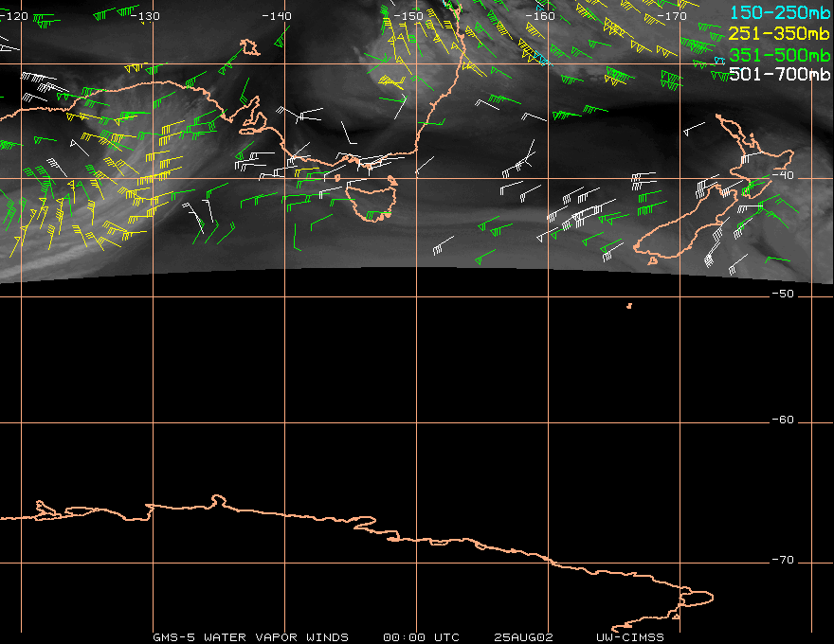Click the -40 latitude label
The width and height of the screenshot is (834, 644).
(x=783, y=175)
